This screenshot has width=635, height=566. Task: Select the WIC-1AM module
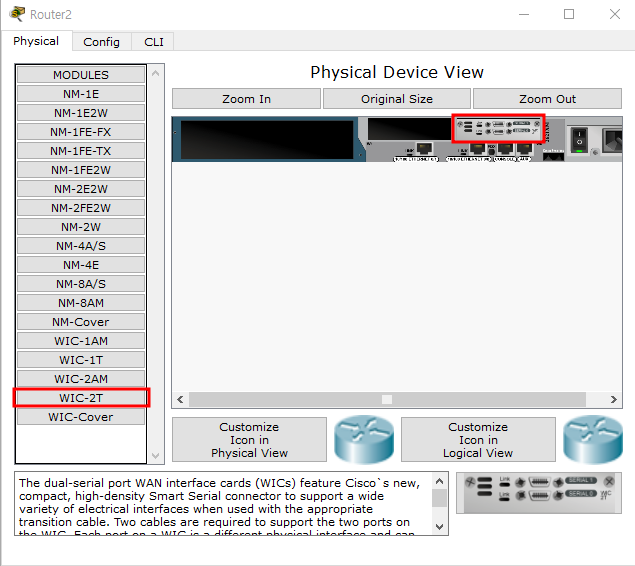click(x=81, y=341)
